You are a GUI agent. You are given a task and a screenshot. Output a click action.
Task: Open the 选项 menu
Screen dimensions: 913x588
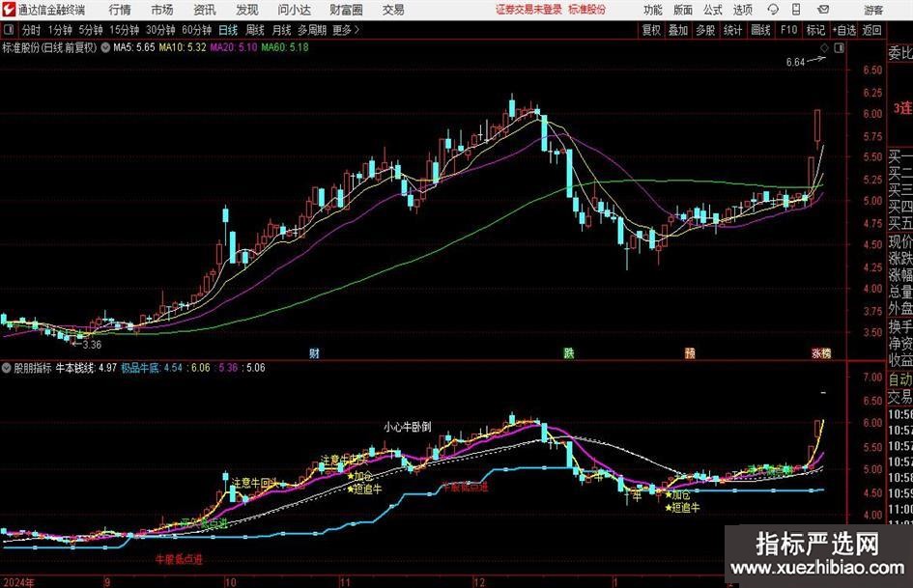pos(742,10)
